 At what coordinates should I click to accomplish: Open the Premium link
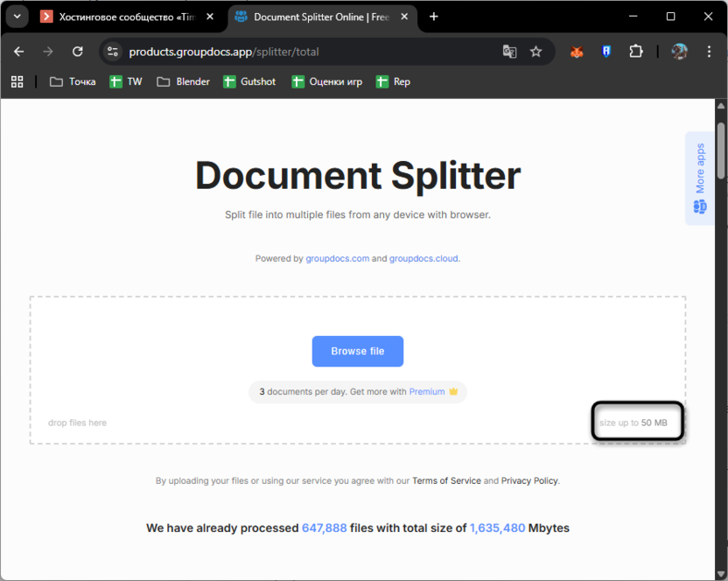(426, 391)
